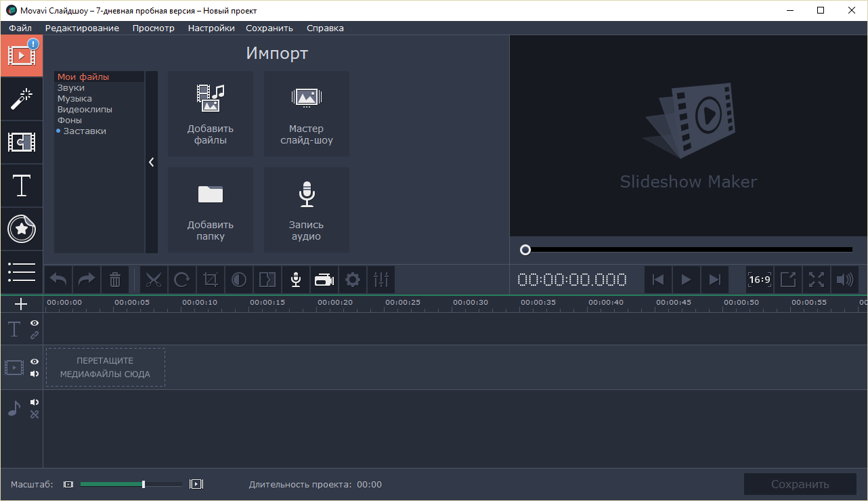This screenshot has height=501, width=868.
Task: Click the Добавить файлы button
Action: (x=211, y=114)
